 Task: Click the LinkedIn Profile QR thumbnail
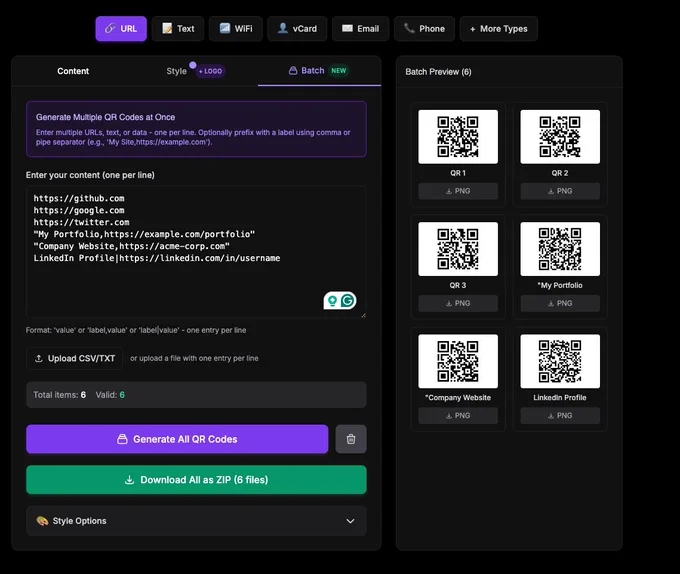point(560,361)
